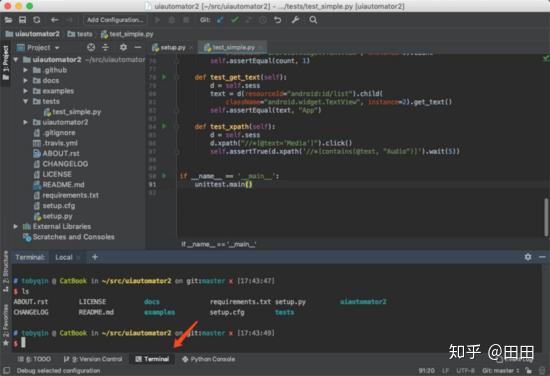550x376 pixels.
Task: Click the Git Update Project icon
Action: (220, 20)
